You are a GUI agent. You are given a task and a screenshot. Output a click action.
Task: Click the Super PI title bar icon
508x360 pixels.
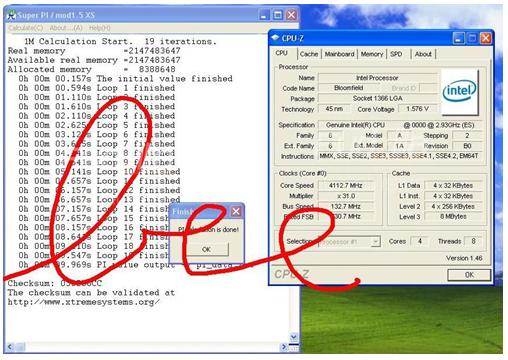(12, 15)
